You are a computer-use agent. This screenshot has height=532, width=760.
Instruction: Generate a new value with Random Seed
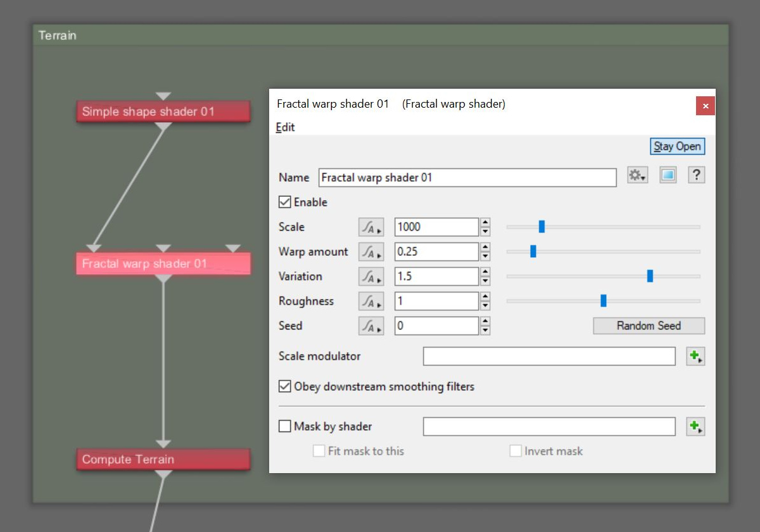pos(649,326)
